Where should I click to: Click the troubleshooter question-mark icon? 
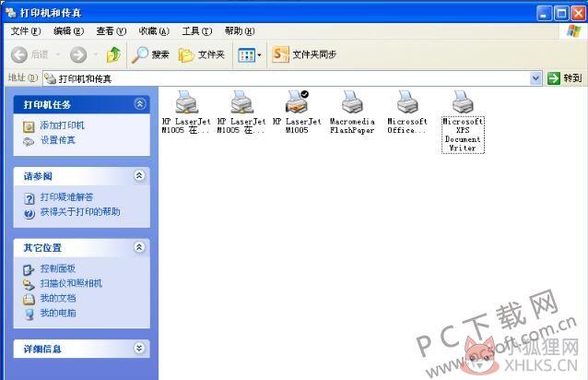[29, 198]
